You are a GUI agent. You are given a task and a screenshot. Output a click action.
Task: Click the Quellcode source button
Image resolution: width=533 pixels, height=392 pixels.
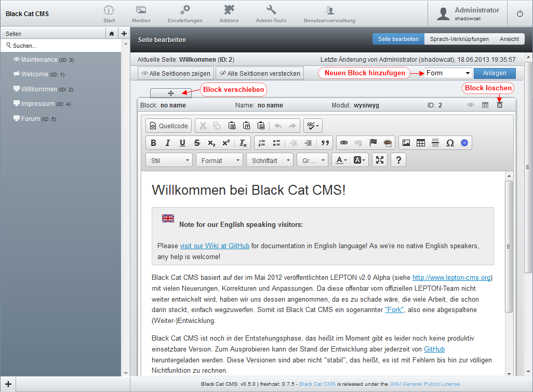click(x=169, y=126)
